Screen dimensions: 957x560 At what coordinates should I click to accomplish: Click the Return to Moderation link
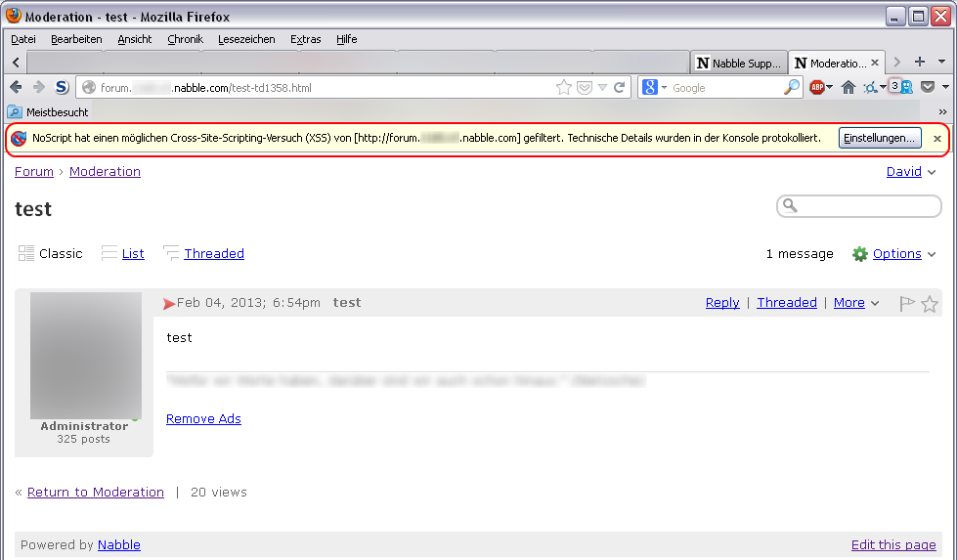[95, 493]
